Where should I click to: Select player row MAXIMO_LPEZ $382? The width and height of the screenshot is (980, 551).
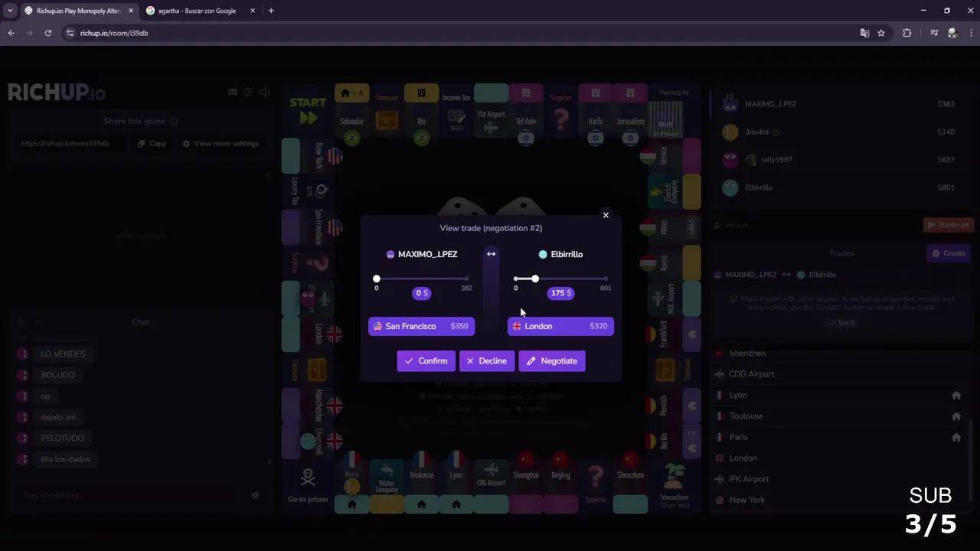(840, 104)
